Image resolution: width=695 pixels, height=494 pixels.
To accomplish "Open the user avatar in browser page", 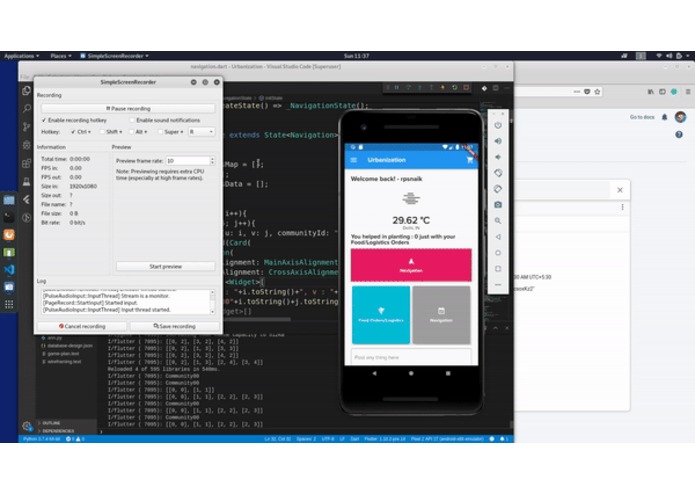I will point(680,117).
